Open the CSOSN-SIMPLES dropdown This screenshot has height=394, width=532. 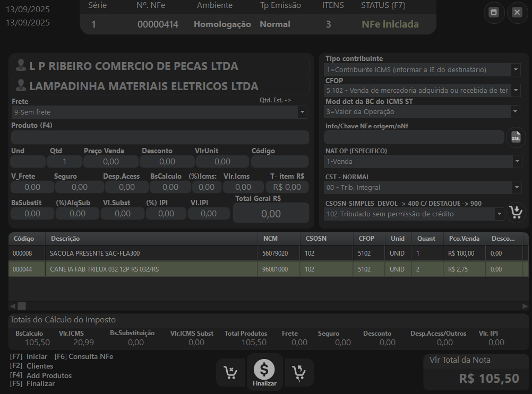(x=499, y=214)
